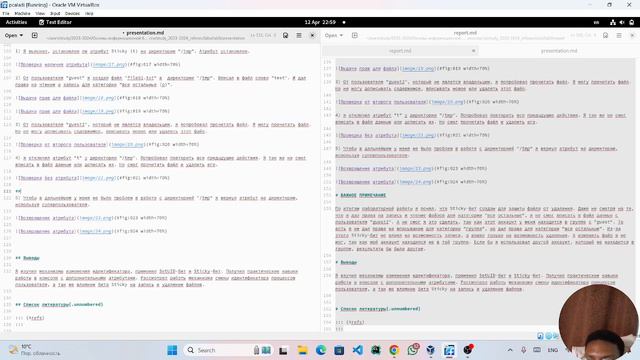Open Windows Start menu
This screenshot has height=360, width=640.
[x=172, y=350]
